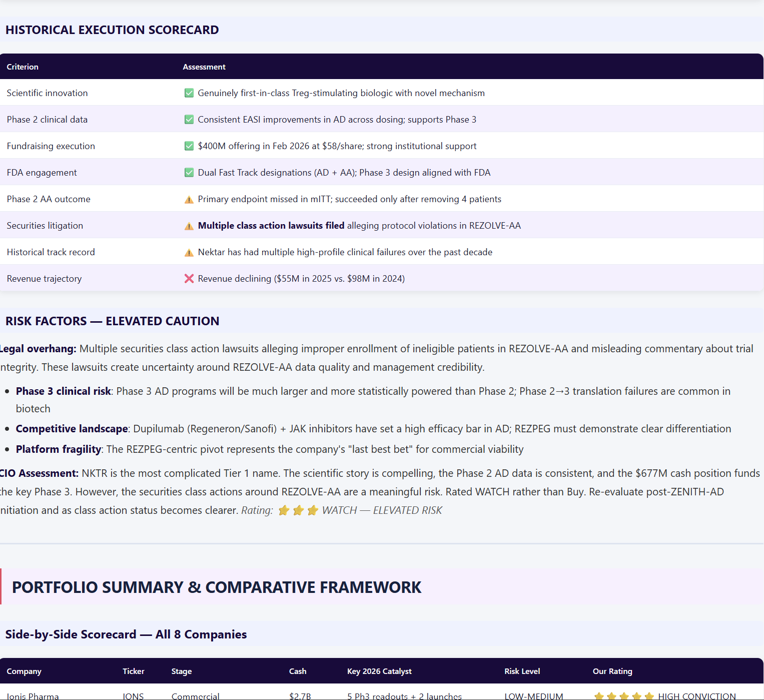
Task: Collapse the Side-by-Side Scorecard section
Action: [126, 634]
